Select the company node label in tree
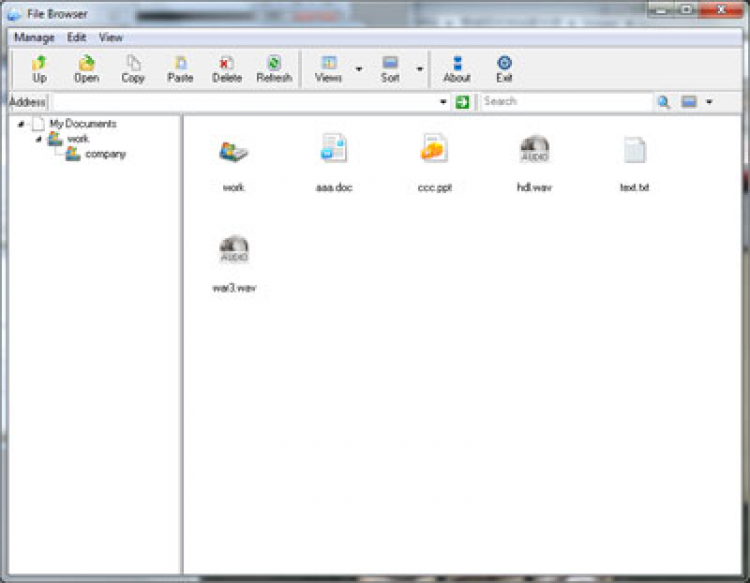The image size is (750, 583). pos(105,154)
